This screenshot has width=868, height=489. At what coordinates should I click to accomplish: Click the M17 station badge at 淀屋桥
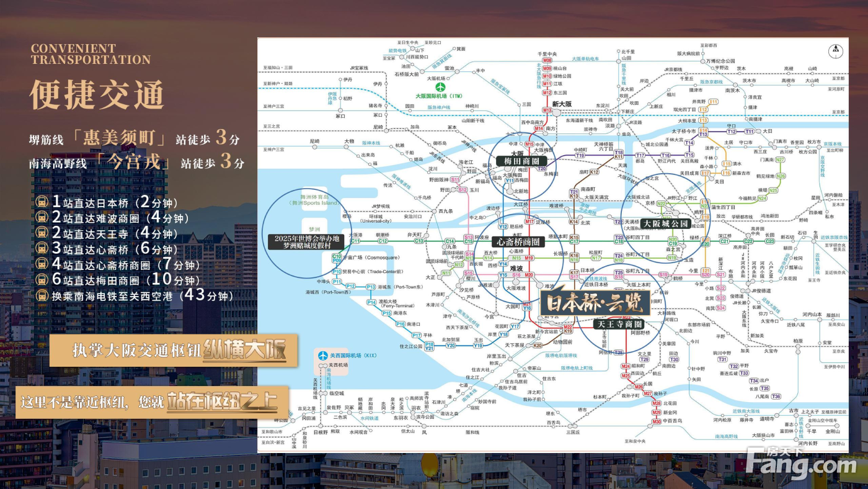(x=529, y=222)
